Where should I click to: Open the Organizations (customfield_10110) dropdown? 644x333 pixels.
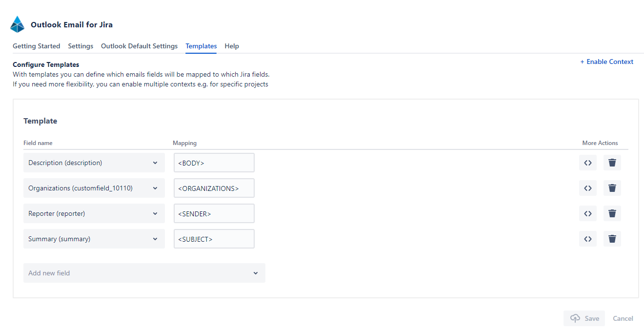94,188
